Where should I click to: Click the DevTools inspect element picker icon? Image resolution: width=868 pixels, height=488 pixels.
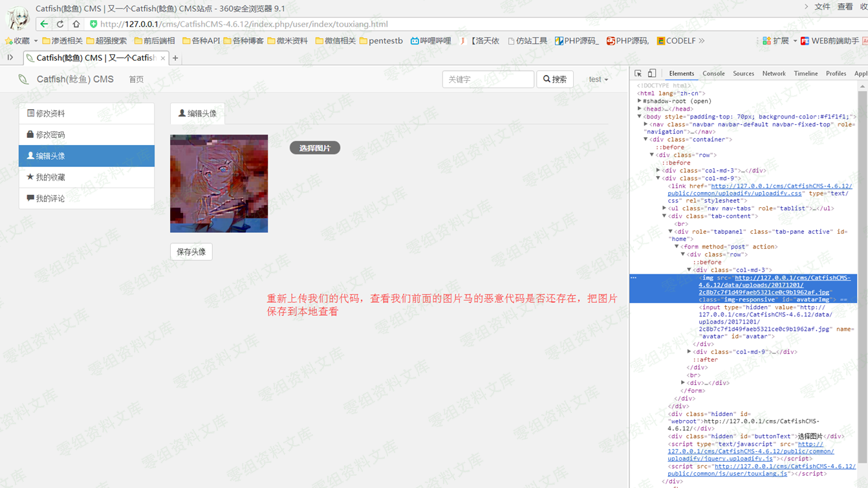pyautogui.click(x=638, y=74)
